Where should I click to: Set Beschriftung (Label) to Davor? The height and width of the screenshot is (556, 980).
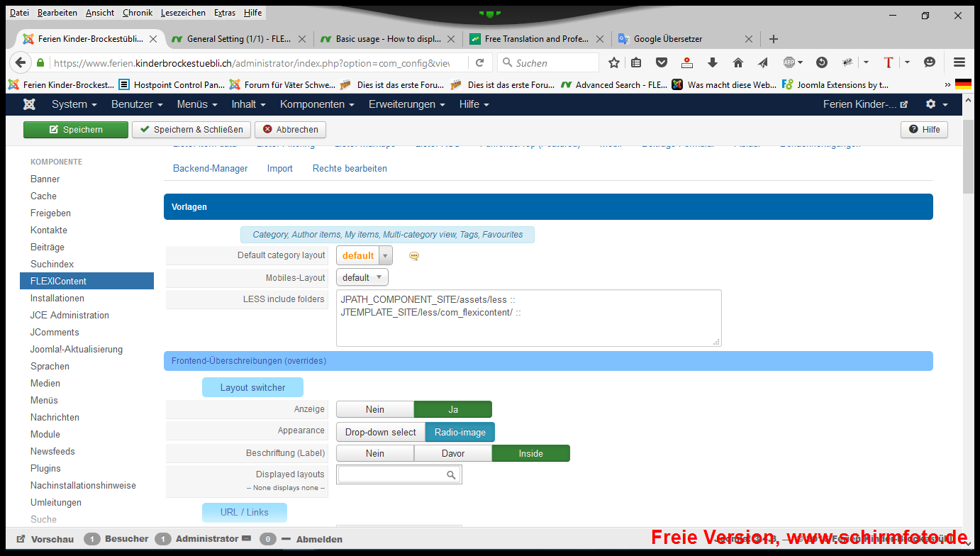coord(453,453)
